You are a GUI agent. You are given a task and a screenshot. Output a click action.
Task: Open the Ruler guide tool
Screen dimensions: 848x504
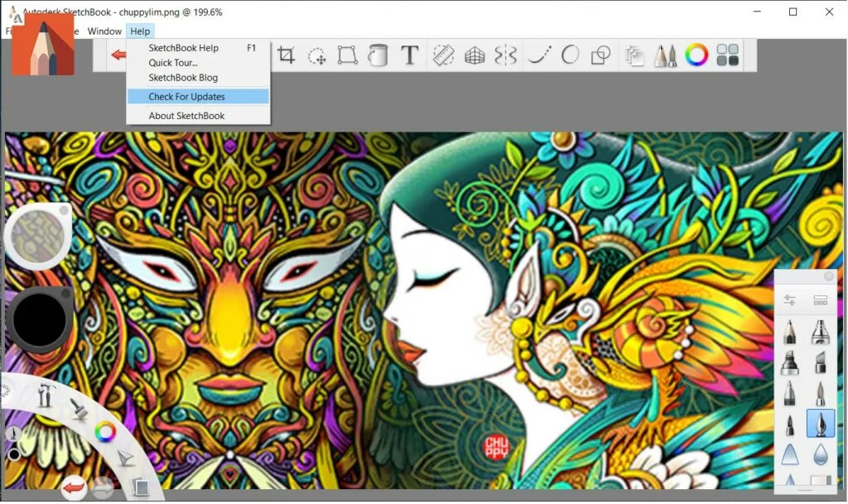[442, 55]
